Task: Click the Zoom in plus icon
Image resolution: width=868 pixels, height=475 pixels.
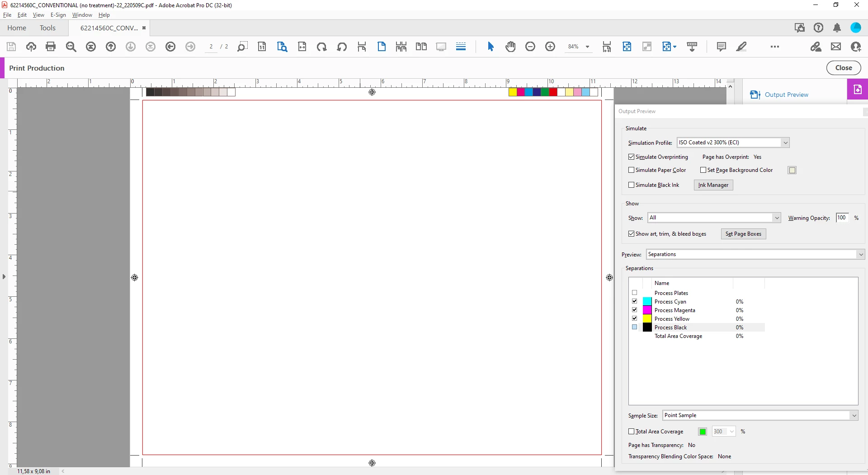Action: click(x=550, y=47)
